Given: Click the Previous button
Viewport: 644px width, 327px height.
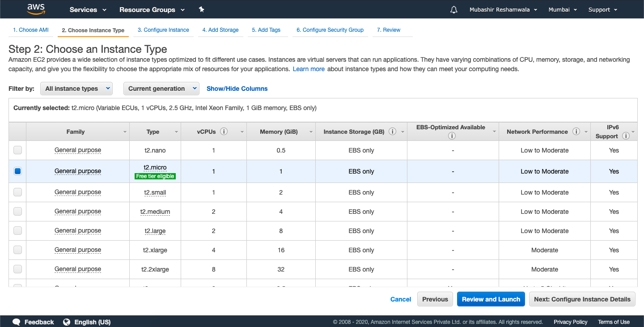Looking at the screenshot, I should [435, 299].
